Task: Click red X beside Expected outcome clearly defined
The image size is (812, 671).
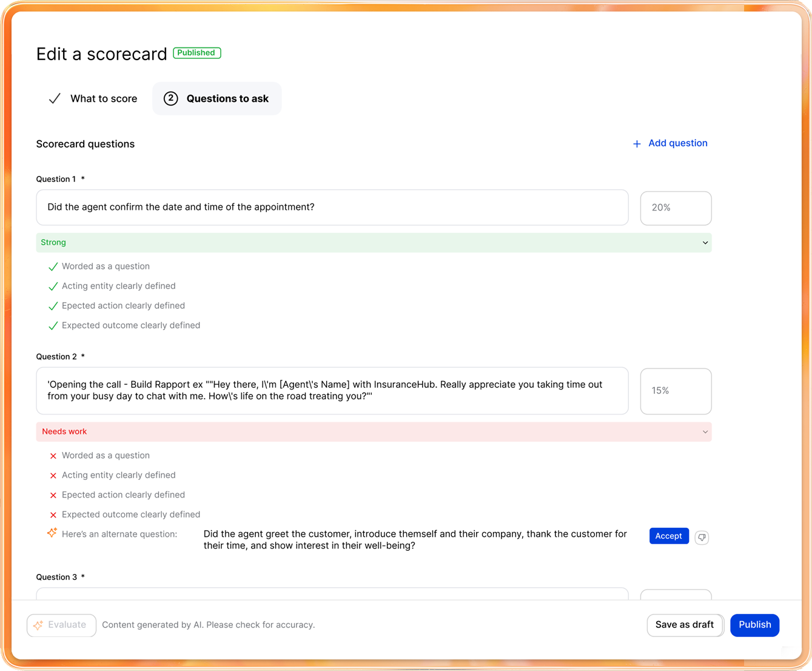Action: [53, 515]
